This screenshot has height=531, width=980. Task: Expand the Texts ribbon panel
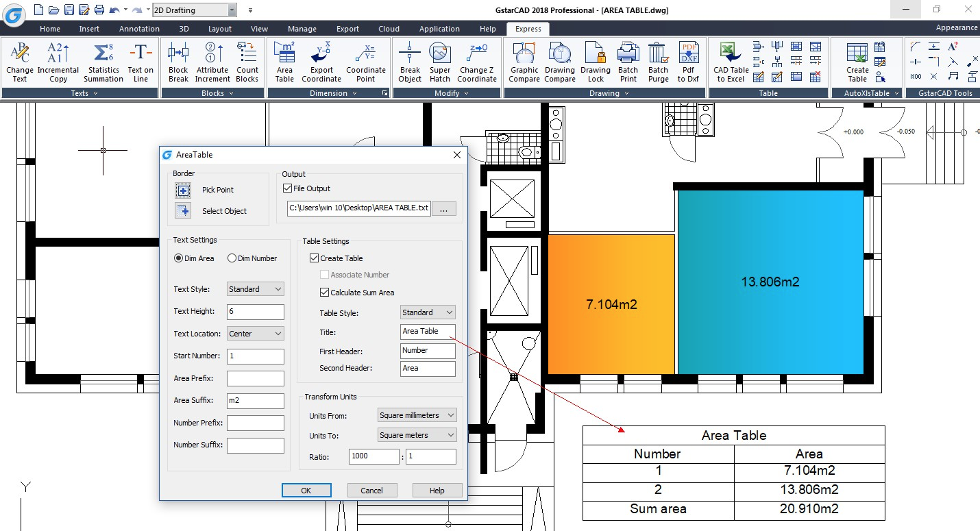coord(80,93)
